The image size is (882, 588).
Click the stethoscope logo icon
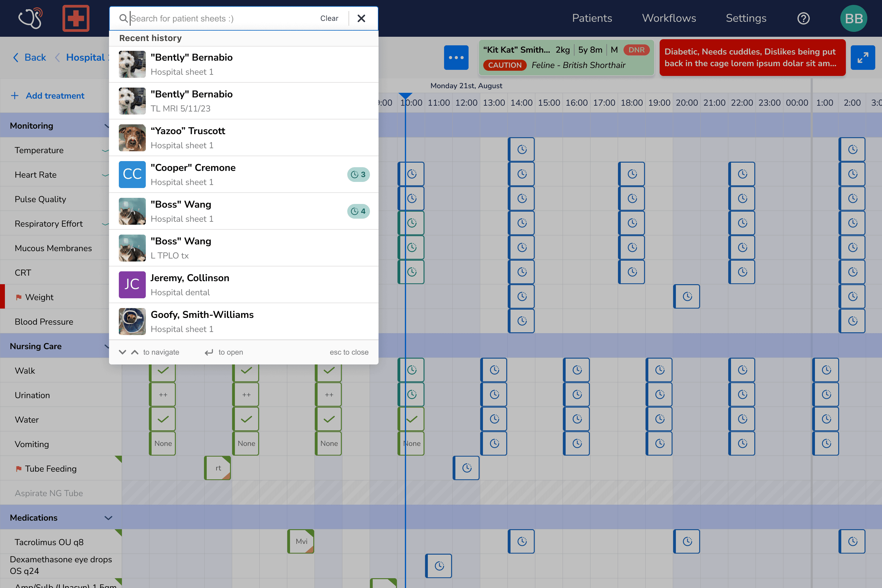pyautogui.click(x=30, y=18)
